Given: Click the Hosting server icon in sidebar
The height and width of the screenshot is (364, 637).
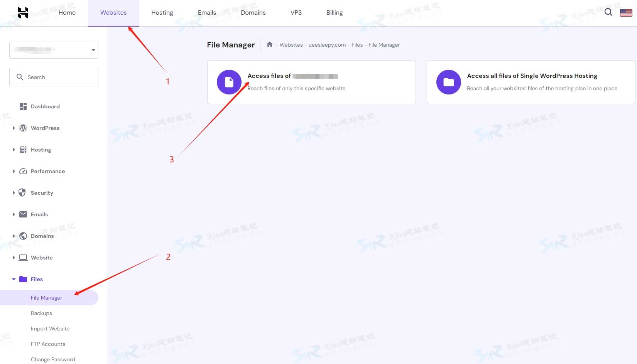Looking at the screenshot, I should click(23, 150).
